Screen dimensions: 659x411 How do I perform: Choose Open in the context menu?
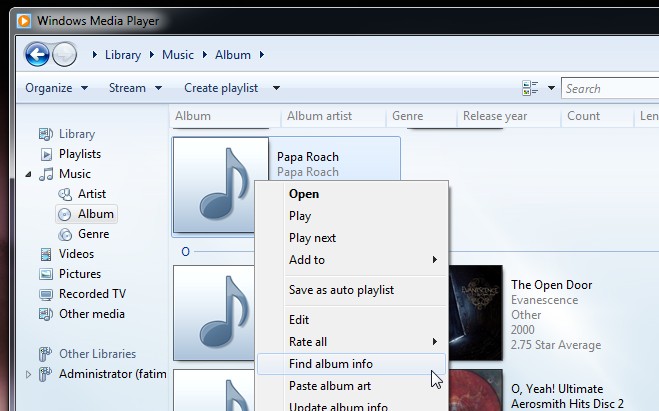(x=351, y=194)
